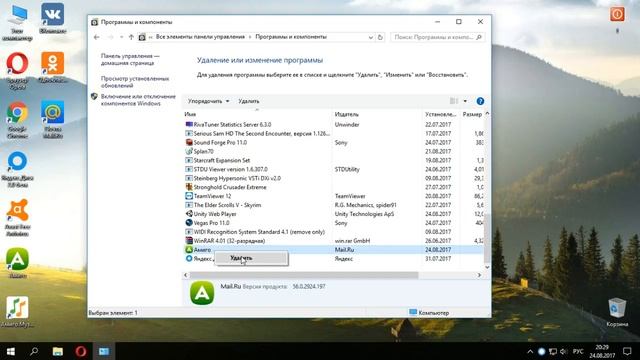Sort by Установлено column header

(441, 114)
